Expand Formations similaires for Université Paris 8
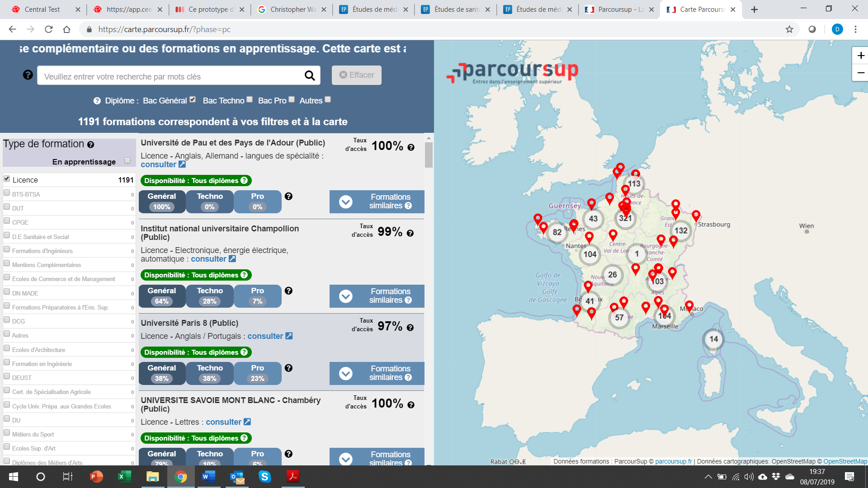Image resolution: width=868 pixels, height=488 pixels. [377, 373]
